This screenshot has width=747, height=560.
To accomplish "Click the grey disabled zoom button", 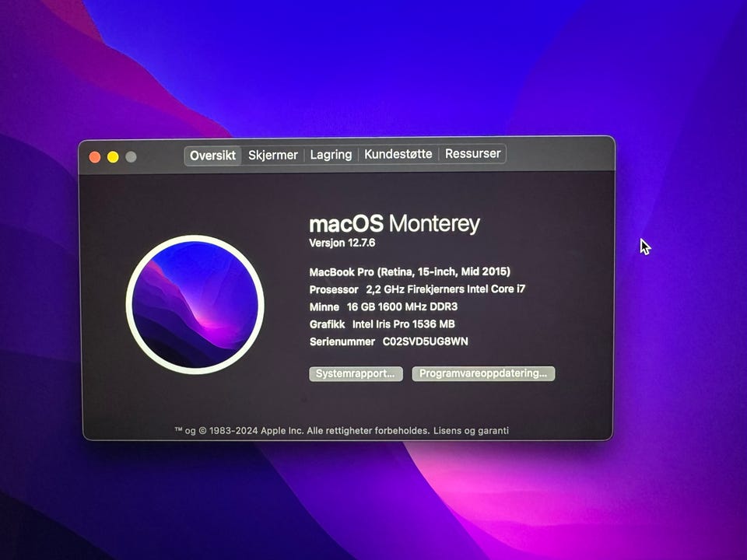I will pos(131,156).
